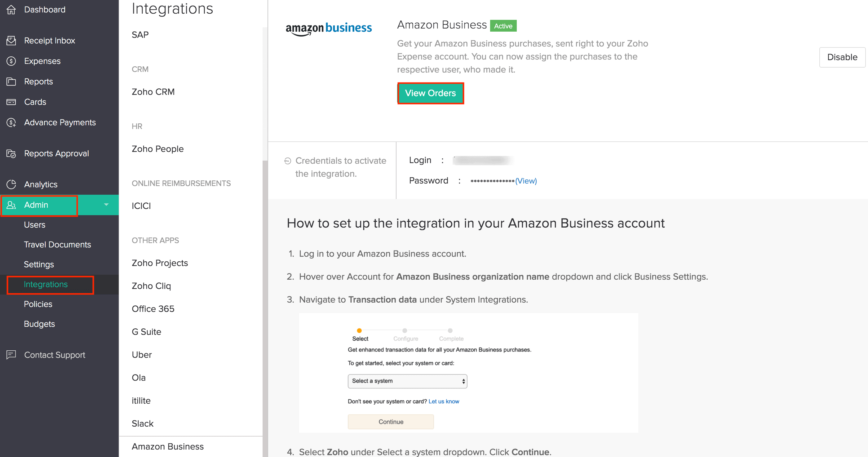Click the Reports Approval icon
The image size is (868, 457).
click(x=11, y=153)
